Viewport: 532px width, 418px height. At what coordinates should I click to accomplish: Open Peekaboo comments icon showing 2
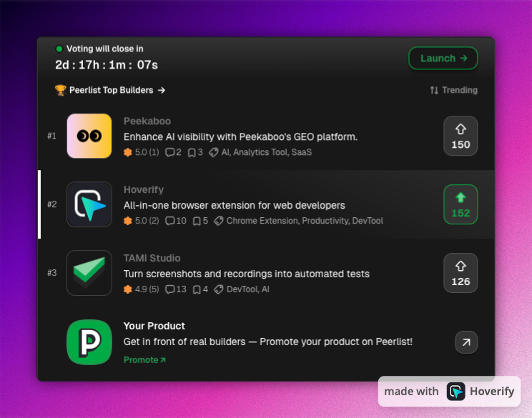point(169,153)
